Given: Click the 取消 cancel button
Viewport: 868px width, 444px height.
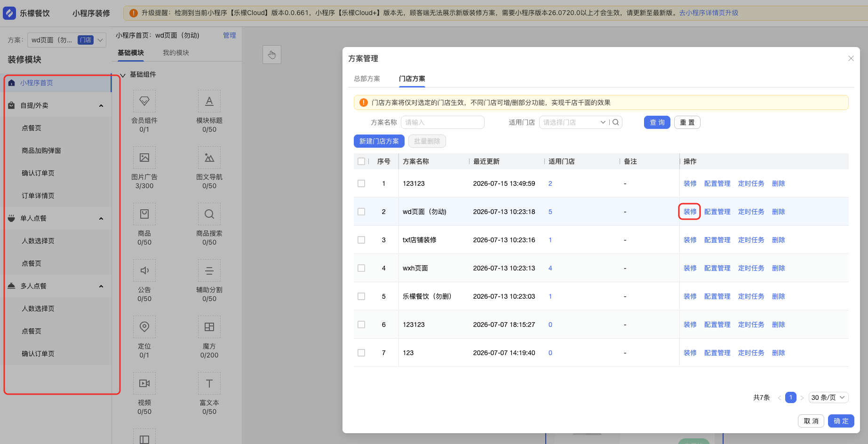Looking at the screenshot, I should 811,421.
